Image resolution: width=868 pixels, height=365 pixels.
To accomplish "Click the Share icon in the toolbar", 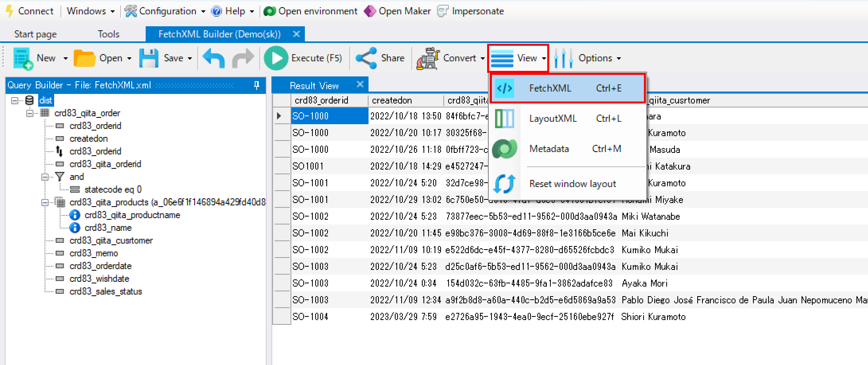I will click(366, 58).
